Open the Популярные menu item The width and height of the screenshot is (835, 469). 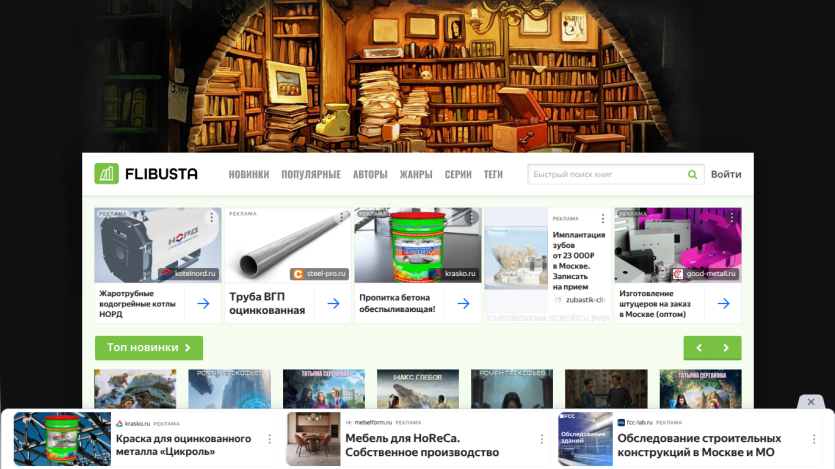click(x=311, y=174)
